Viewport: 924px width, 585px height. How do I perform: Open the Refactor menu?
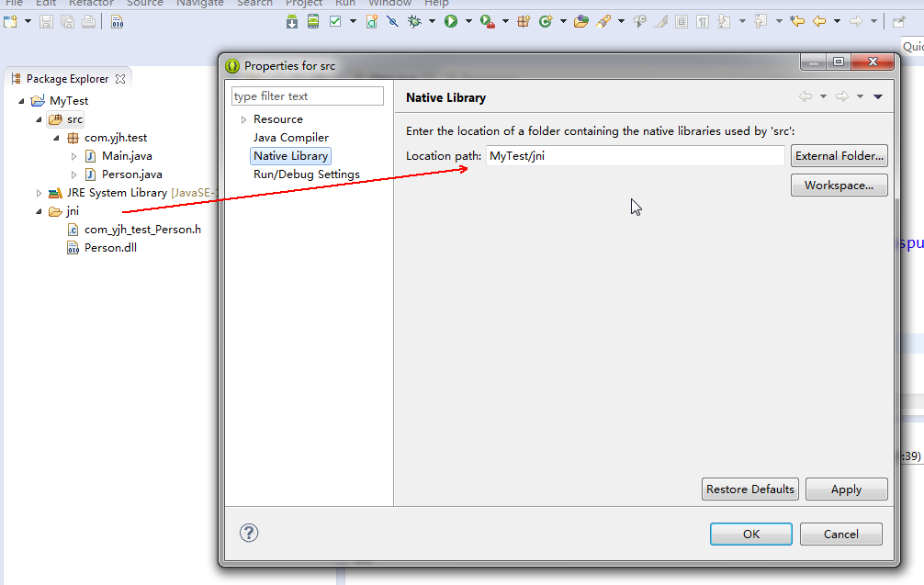[91, 3]
